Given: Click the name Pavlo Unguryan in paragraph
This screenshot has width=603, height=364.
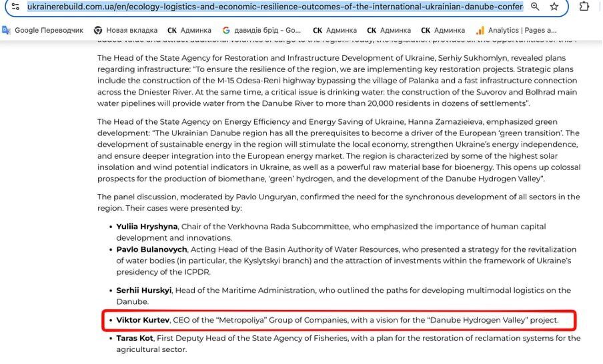Looking at the screenshot, I should [x=265, y=197].
